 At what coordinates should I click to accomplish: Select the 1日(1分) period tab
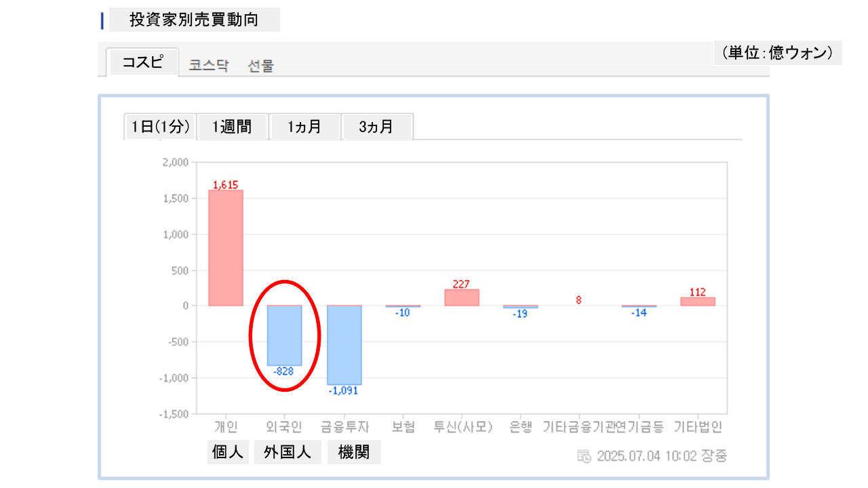pos(160,127)
